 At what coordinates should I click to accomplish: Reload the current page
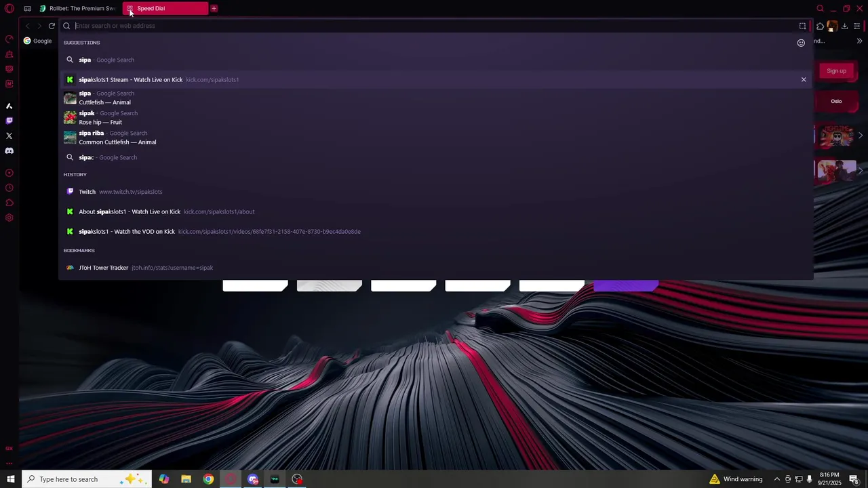pos(52,26)
